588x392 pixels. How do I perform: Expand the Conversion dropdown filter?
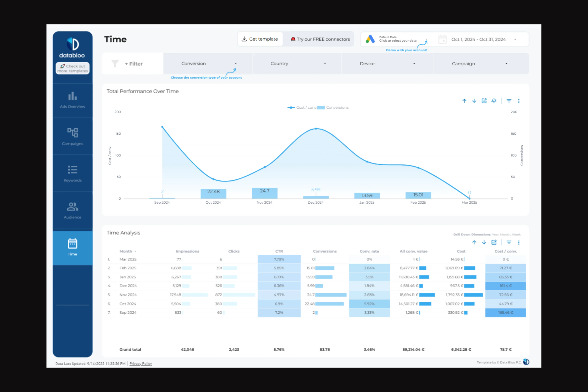tap(208, 64)
